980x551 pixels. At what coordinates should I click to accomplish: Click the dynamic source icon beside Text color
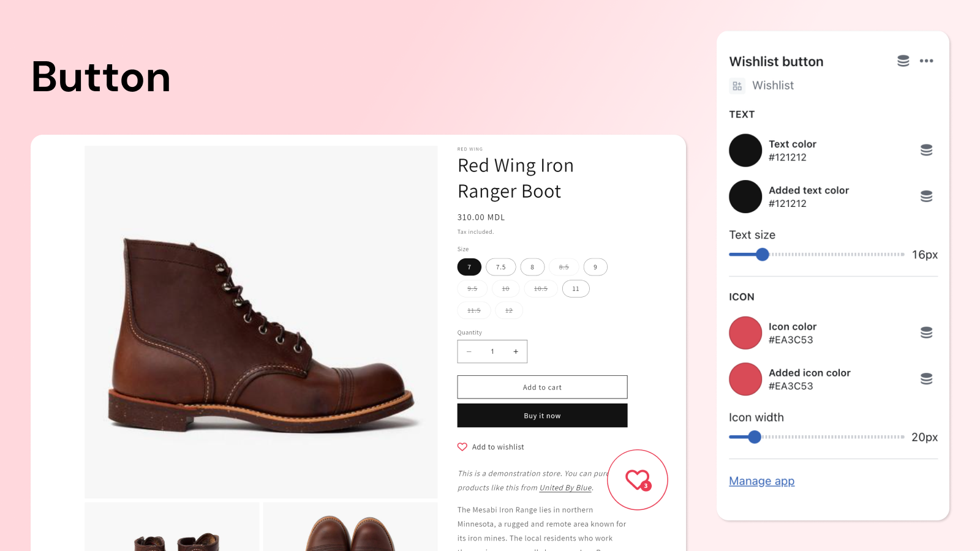(x=926, y=150)
